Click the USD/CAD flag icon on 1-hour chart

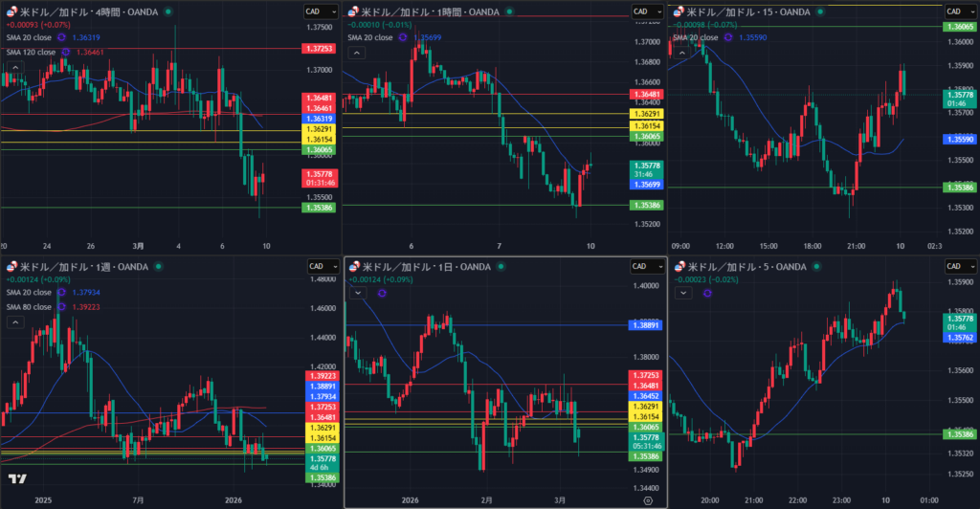(353, 11)
